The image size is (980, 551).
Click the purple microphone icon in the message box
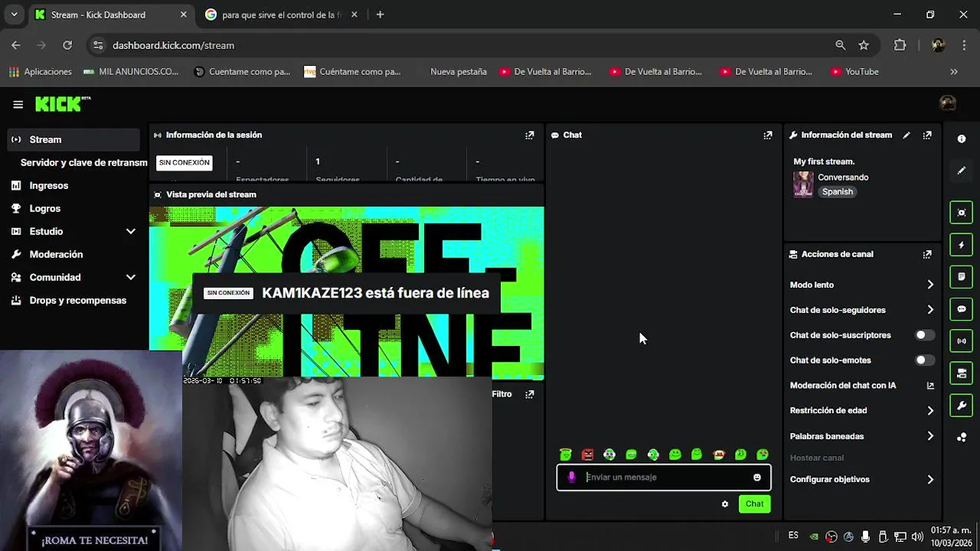[571, 478]
